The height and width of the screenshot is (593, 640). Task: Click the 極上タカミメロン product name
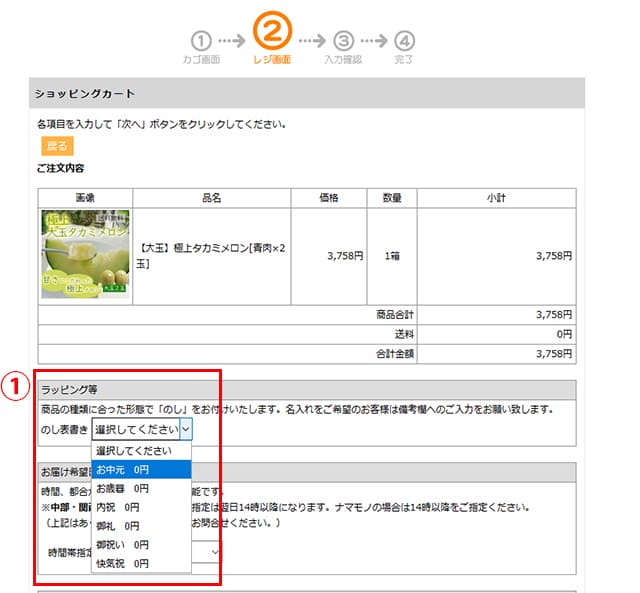[210, 255]
